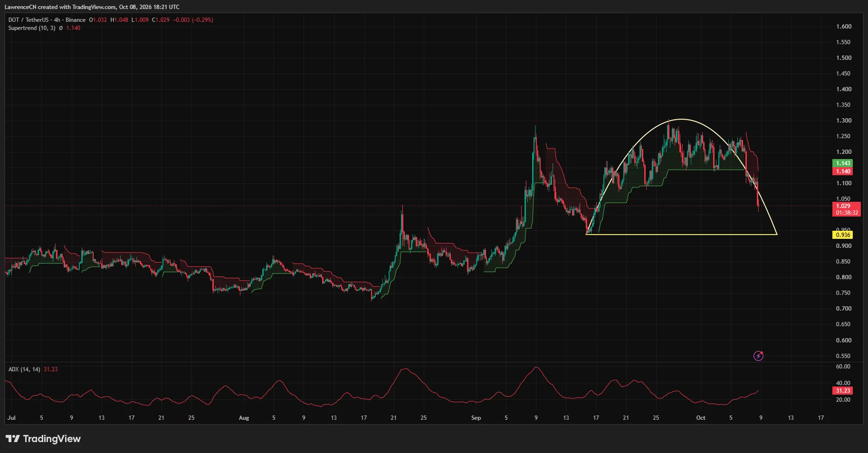Click the green 1.143 price tag
Viewport: 868px width, 453px height.
pos(843,163)
